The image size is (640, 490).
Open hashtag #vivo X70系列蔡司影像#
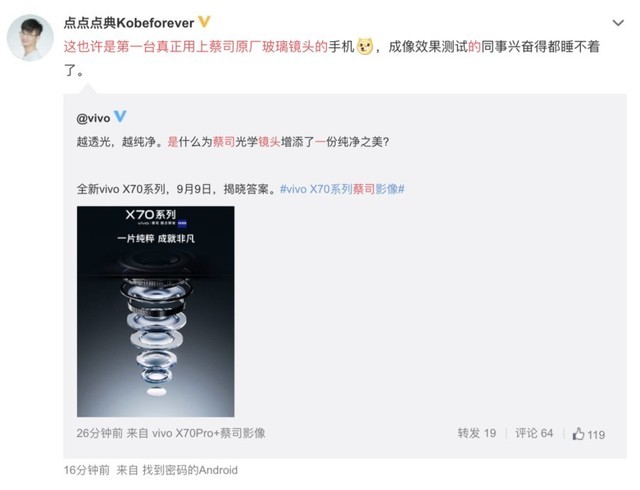coord(342,189)
